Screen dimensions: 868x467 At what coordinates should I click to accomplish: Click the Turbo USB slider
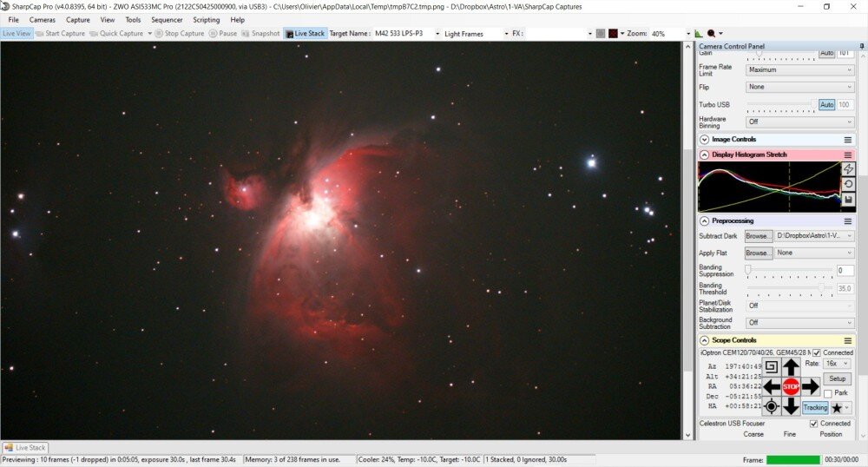(x=781, y=104)
